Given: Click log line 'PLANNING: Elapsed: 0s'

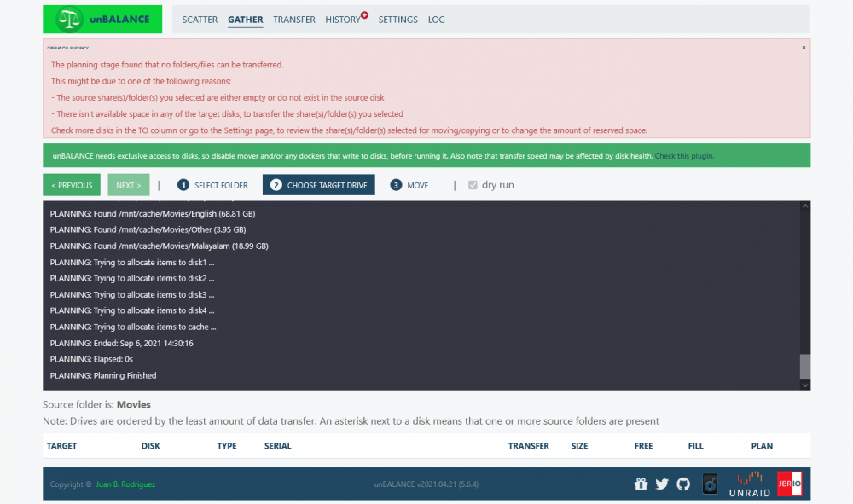Looking at the screenshot, I should 91,359.
